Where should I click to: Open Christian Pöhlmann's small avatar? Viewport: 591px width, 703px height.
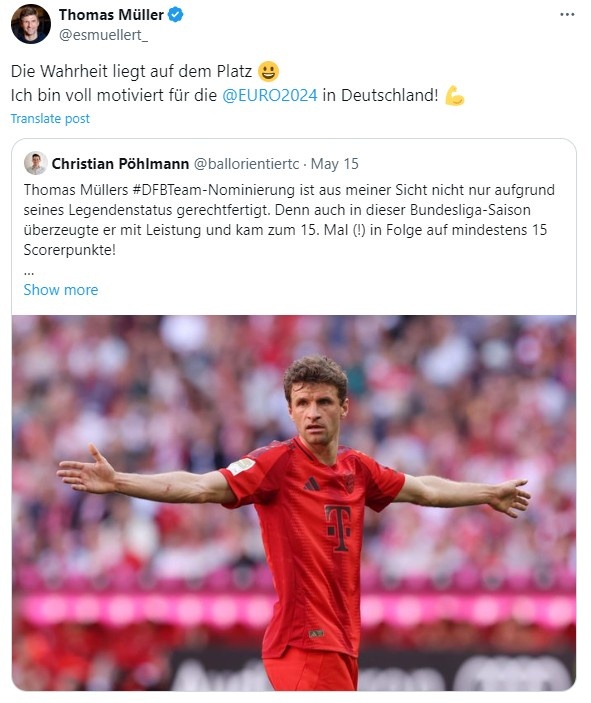point(35,163)
